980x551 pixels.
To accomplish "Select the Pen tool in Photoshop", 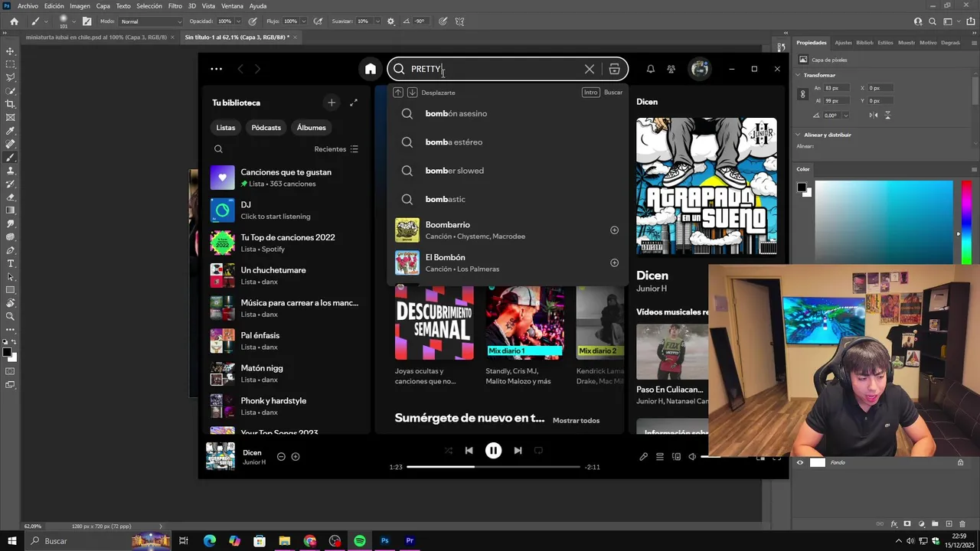I will pos(10,250).
